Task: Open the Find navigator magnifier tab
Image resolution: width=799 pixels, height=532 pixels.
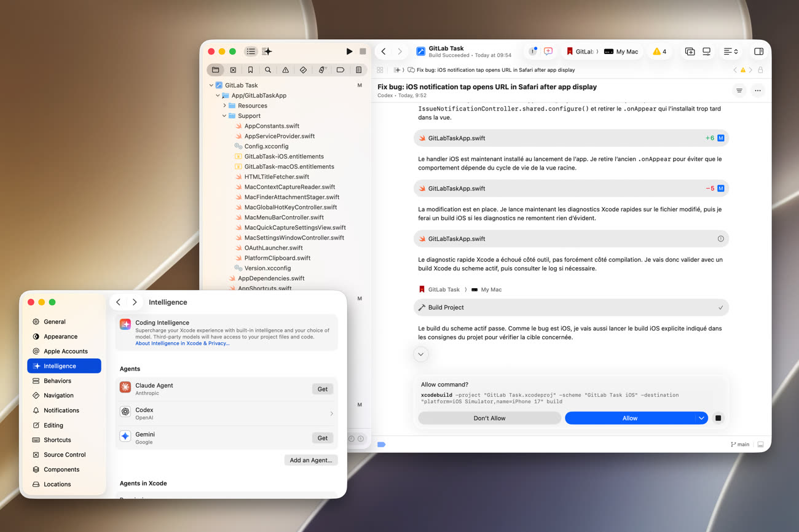Action: click(268, 70)
